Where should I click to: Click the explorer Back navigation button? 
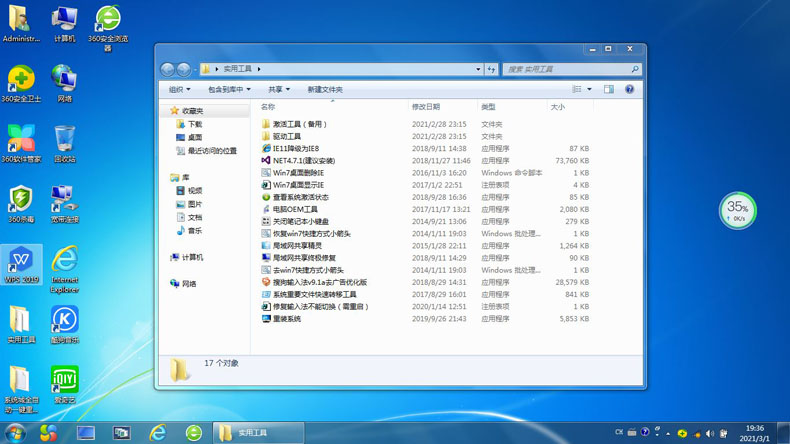tap(168, 69)
